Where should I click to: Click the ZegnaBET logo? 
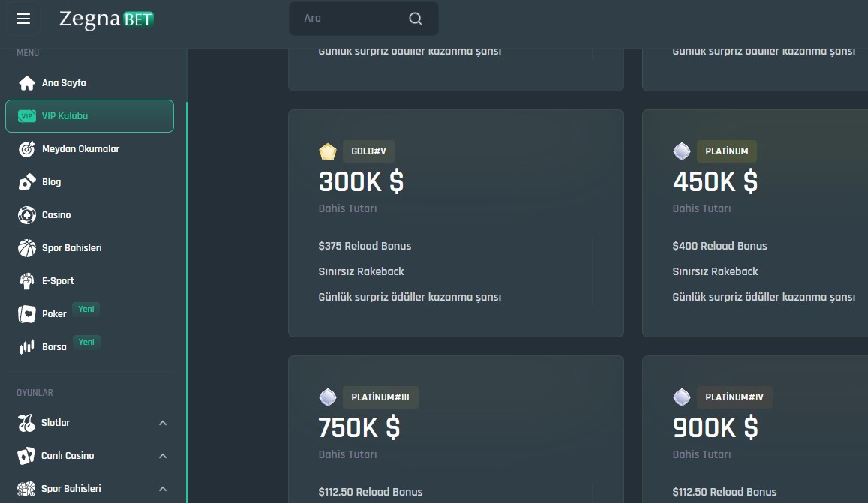point(106,19)
